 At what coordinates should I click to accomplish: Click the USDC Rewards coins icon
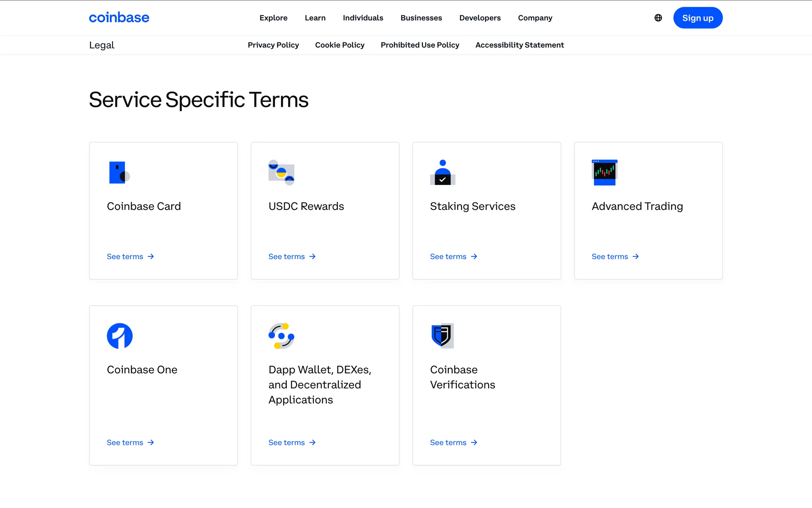[281, 172]
